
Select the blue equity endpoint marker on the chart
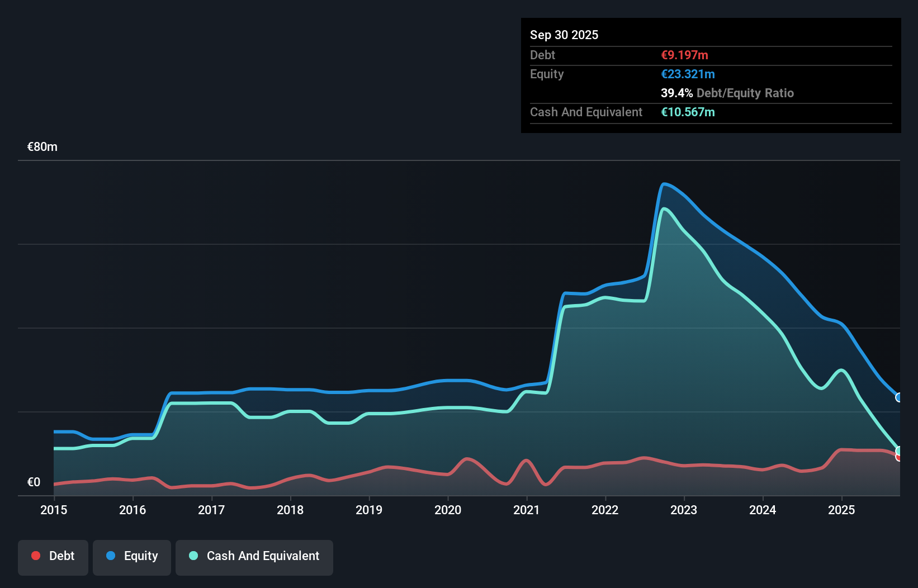[x=899, y=398]
